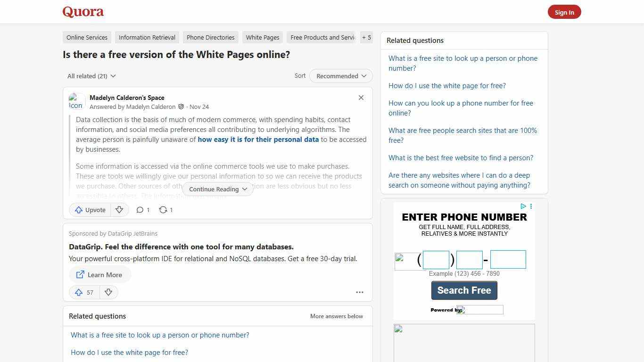Viewport: 644px width, 362px height.
Task: Dismiss Madelyn Calderon's answer with the X
Action: (361, 98)
